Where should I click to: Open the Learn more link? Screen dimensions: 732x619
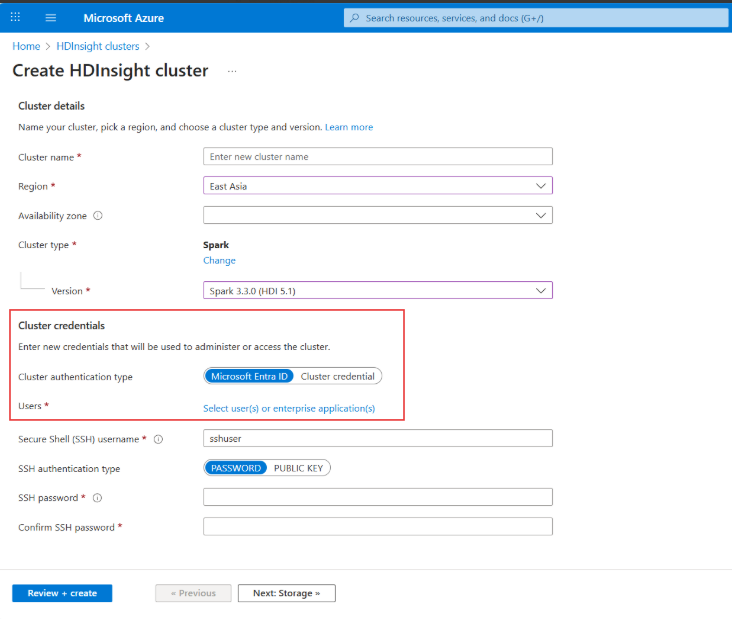(x=349, y=127)
